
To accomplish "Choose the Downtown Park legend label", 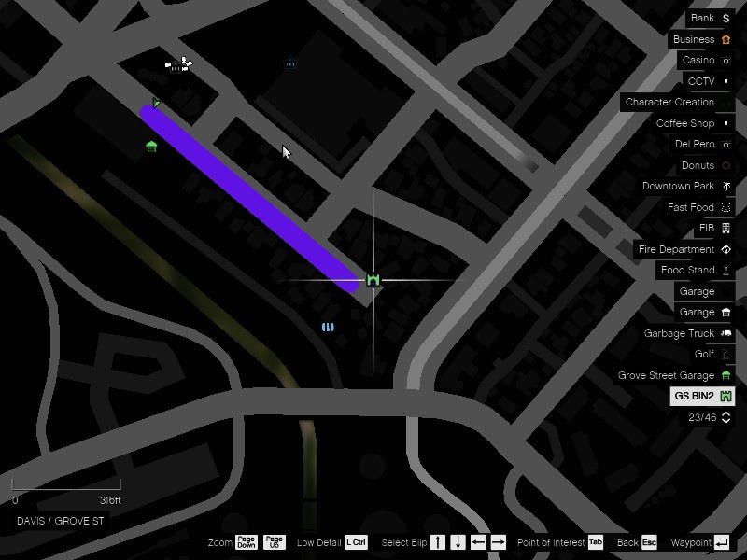I will pyautogui.click(x=678, y=186).
